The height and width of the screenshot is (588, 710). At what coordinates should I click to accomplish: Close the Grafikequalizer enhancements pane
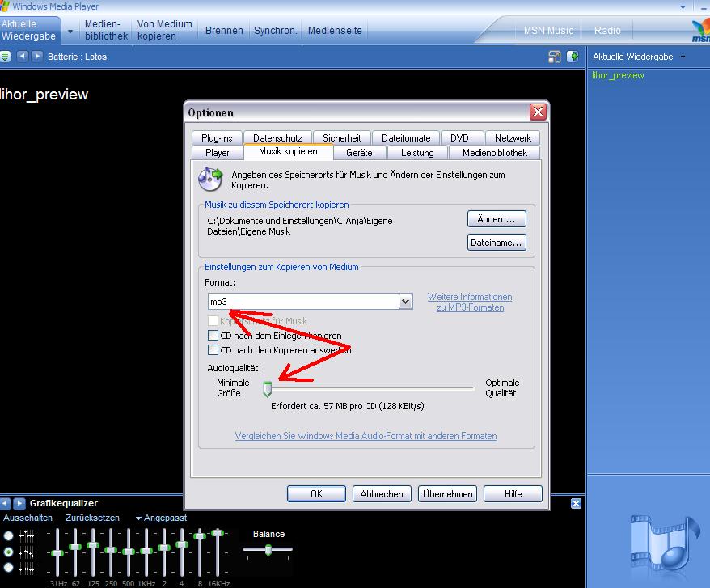(x=576, y=503)
